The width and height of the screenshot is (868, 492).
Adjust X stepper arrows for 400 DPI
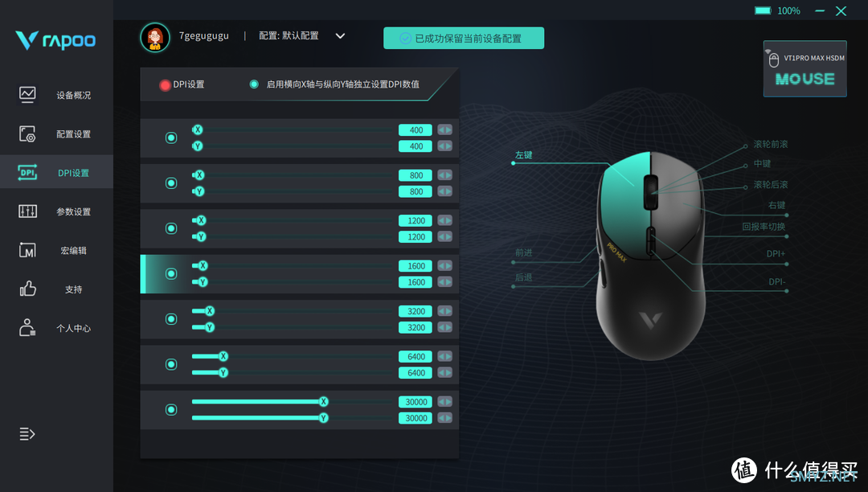pos(445,130)
